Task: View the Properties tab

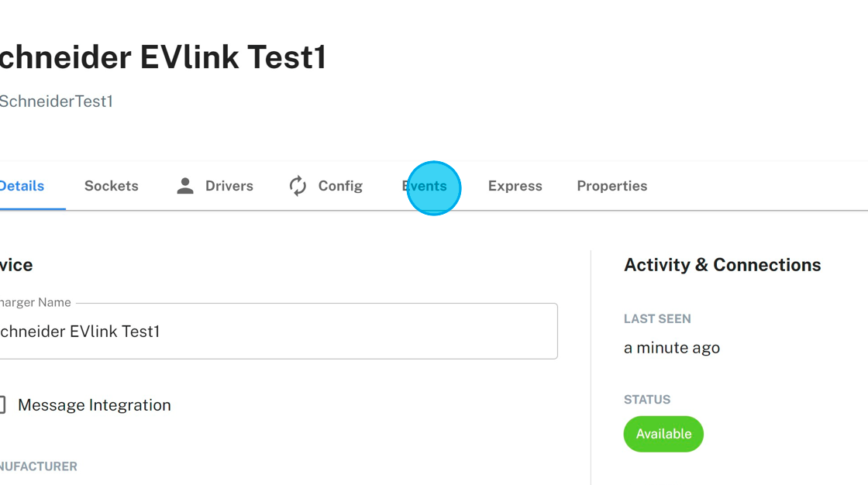Action: click(611, 186)
